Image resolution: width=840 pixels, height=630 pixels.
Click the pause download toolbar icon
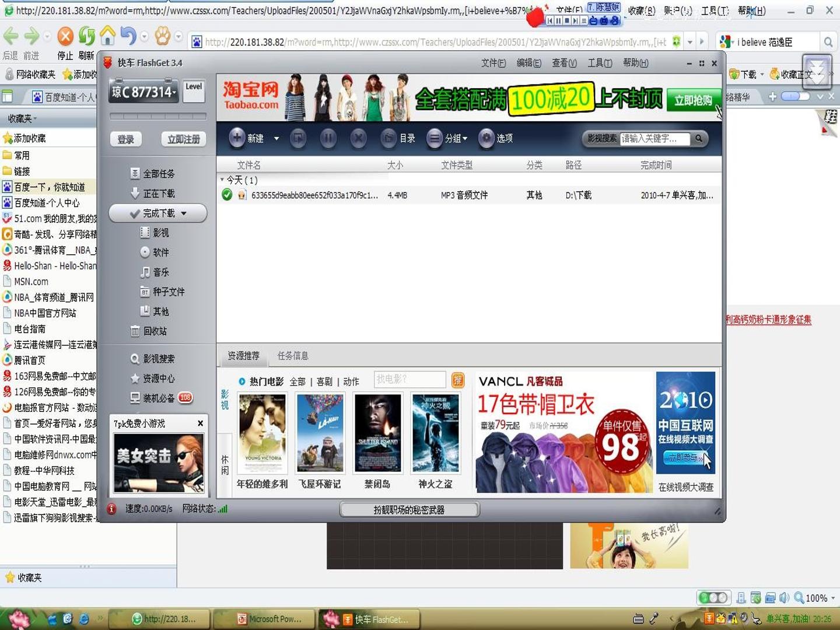point(328,138)
